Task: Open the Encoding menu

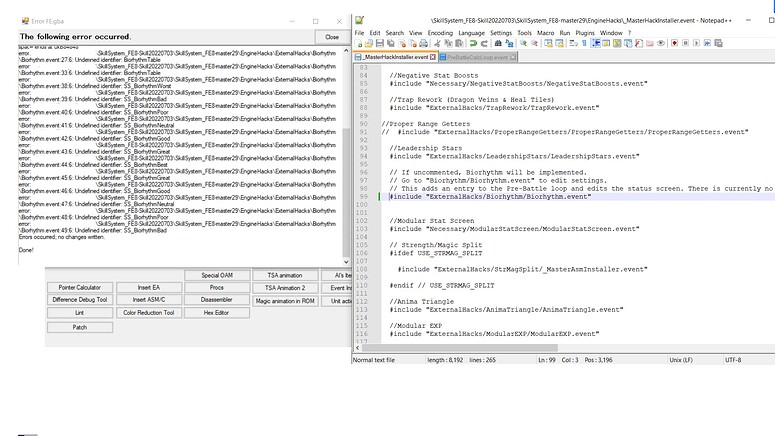Action: (x=440, y=32)
